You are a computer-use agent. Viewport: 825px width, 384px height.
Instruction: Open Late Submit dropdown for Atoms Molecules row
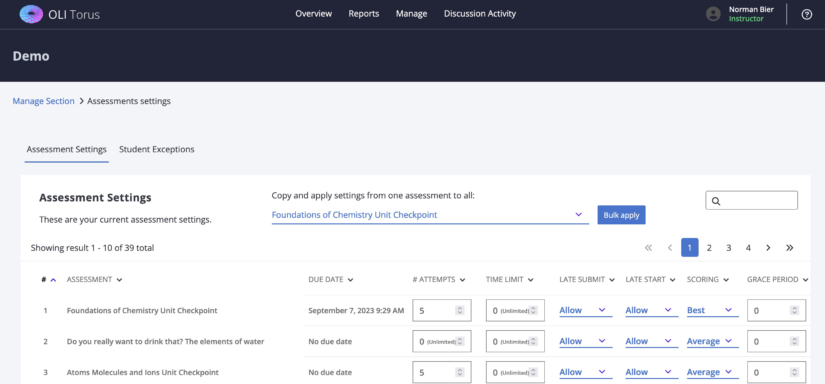point(586,372)
